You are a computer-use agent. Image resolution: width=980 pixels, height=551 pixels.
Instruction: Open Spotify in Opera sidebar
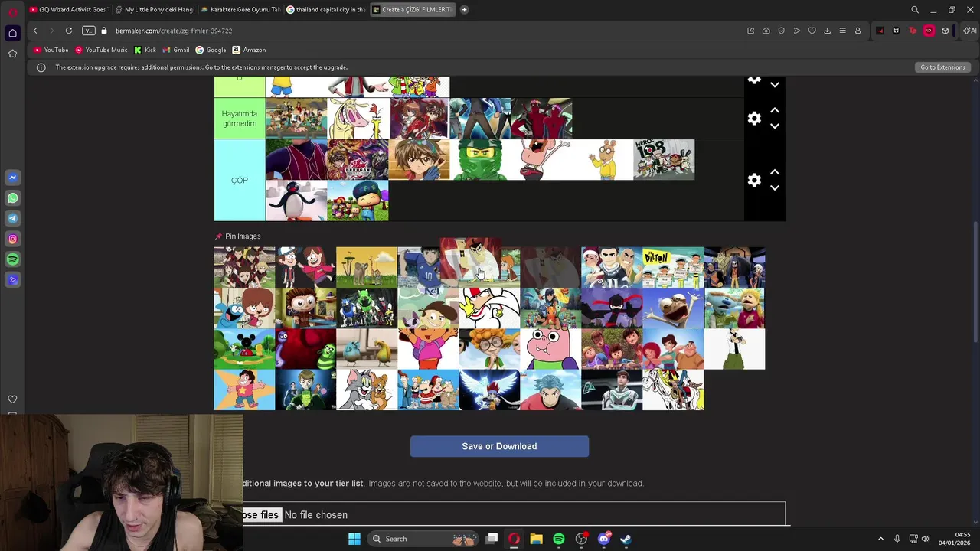pos(12,259)
